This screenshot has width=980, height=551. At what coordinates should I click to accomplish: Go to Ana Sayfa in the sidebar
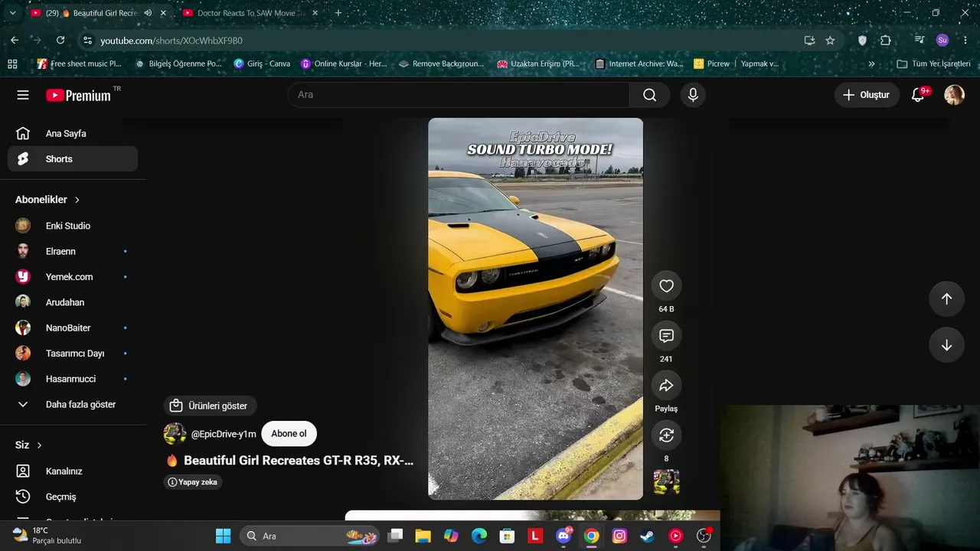[73, 134]
